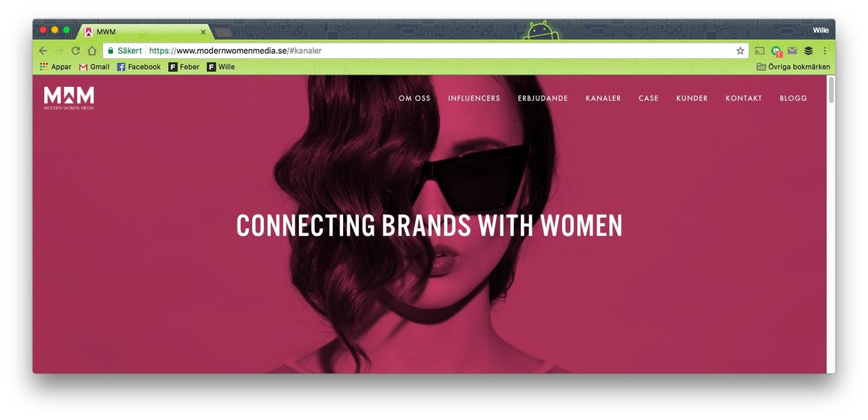Open the Facebook bookmark
This screenshot has height=420, width=868.
coord(139,67)
